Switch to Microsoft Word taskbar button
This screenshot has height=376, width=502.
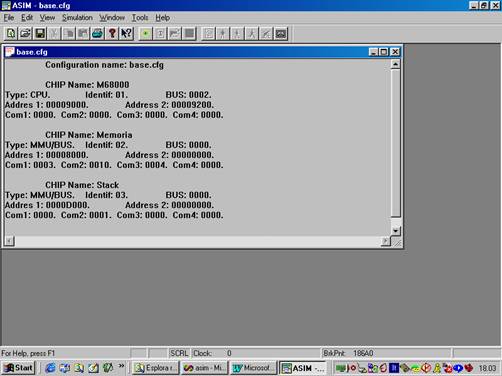(x=254, y=368)
